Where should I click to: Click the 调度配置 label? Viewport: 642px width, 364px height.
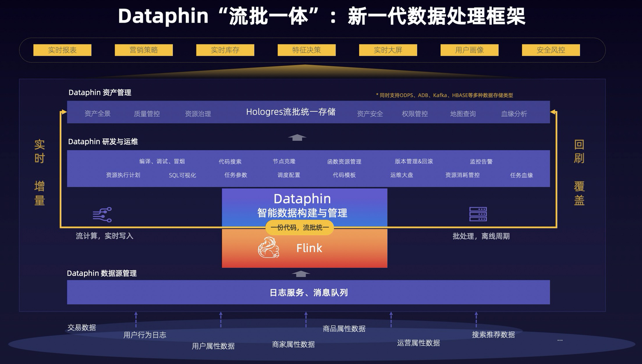[x=289, y=175]
